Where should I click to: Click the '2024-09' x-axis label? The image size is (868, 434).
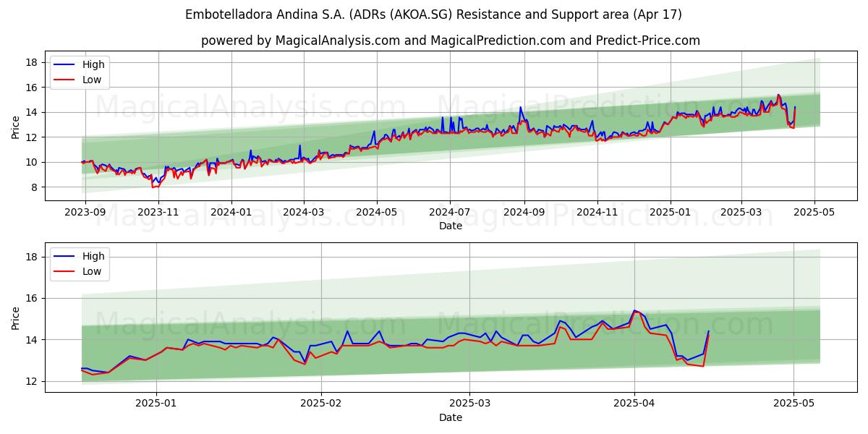pos(524,214)
